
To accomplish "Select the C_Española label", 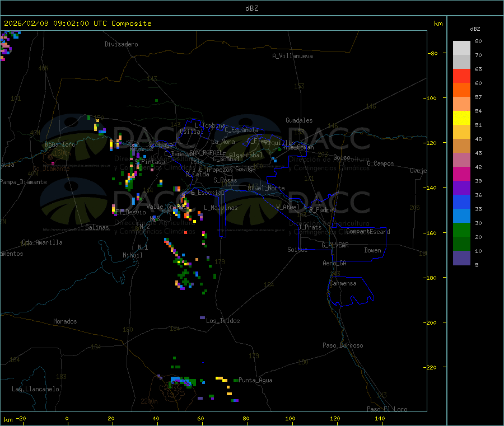I will [242, 130].
